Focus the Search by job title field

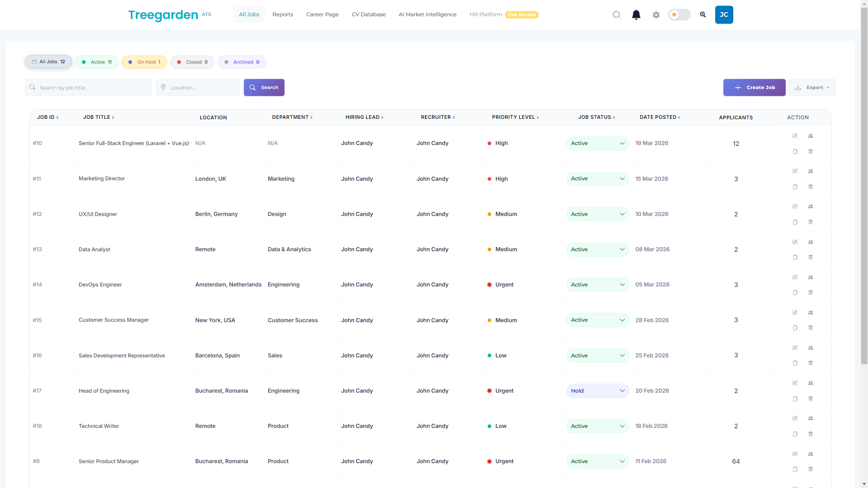[88, 88]
